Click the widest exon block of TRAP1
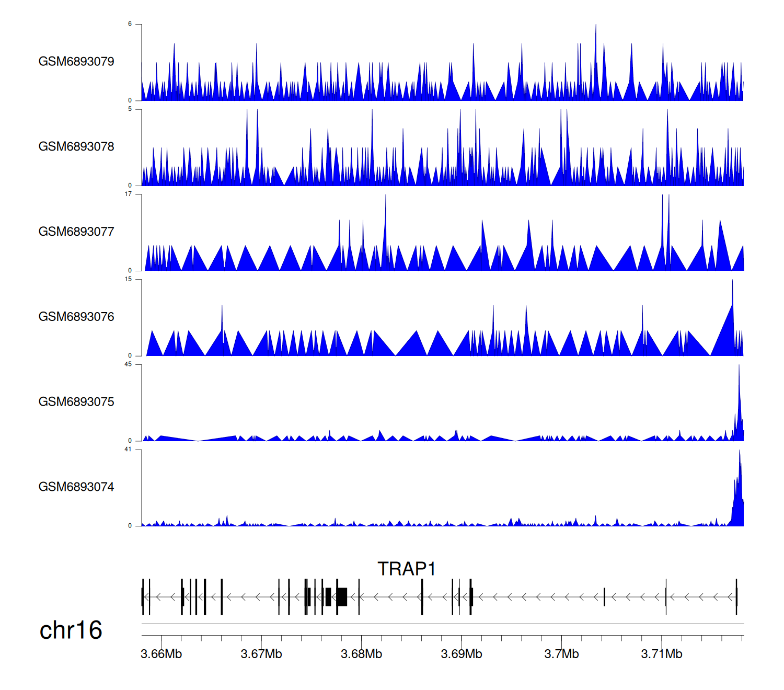 (x=342, y=596)
